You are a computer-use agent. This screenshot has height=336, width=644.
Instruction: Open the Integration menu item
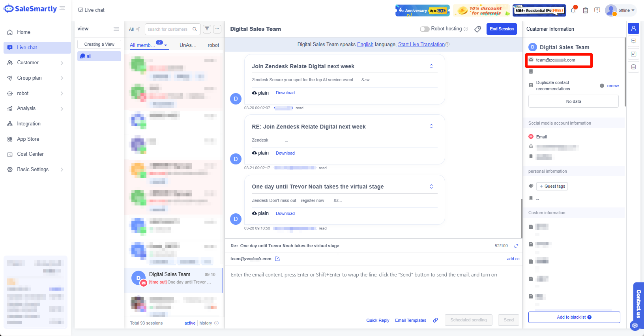(x=29, y=124)
